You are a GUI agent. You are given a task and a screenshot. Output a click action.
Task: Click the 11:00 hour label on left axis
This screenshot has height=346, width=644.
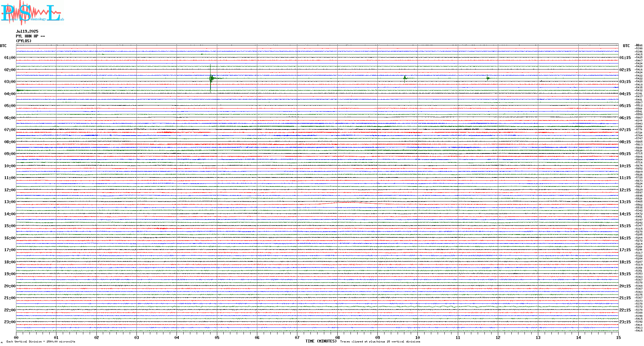pyautogui.click(x=10, y=178)
